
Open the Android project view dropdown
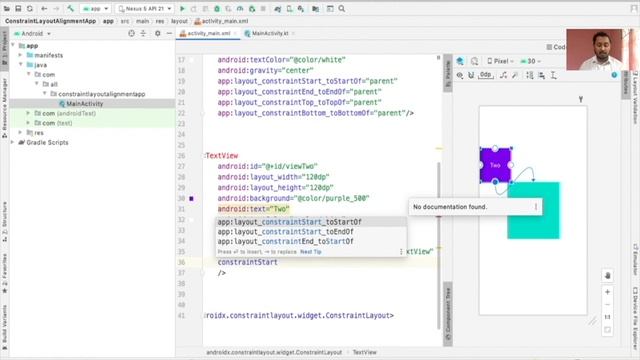click(x=32, y=33)
